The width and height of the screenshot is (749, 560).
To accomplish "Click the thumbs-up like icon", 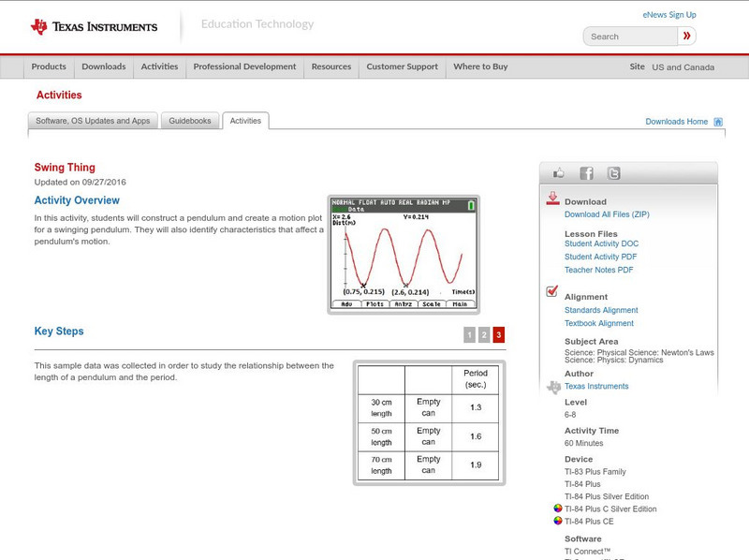I will 559,173.
